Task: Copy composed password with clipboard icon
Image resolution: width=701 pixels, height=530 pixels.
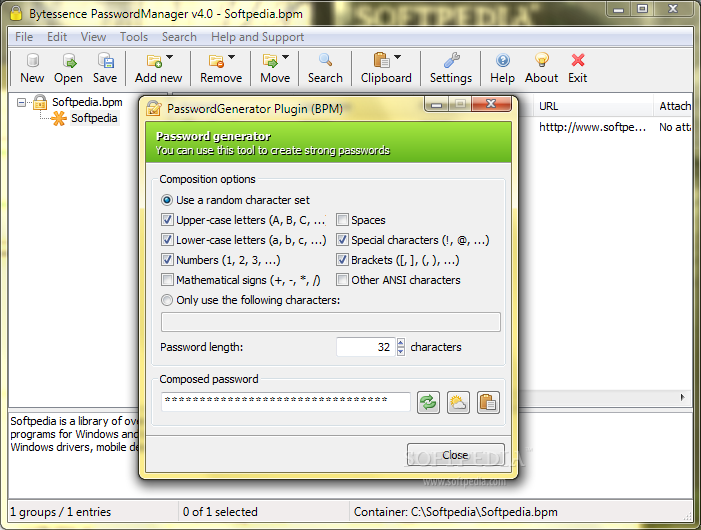Action: (488, 403)
